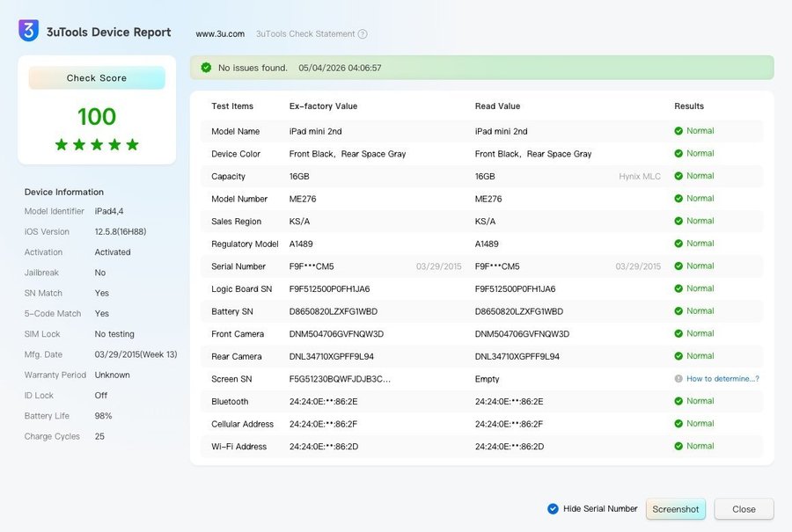Screen dimensions: 792x532
Task: Select the Test Items column header
Action: point(231,106)
